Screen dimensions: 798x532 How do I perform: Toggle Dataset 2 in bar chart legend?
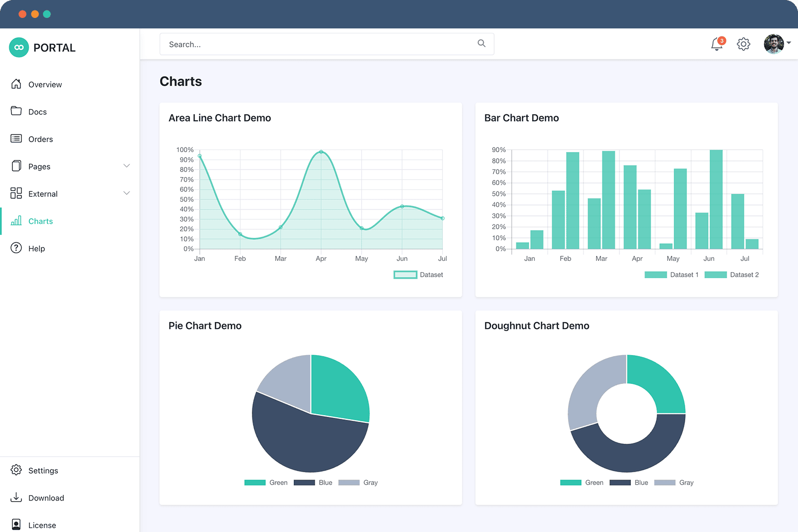732,275
